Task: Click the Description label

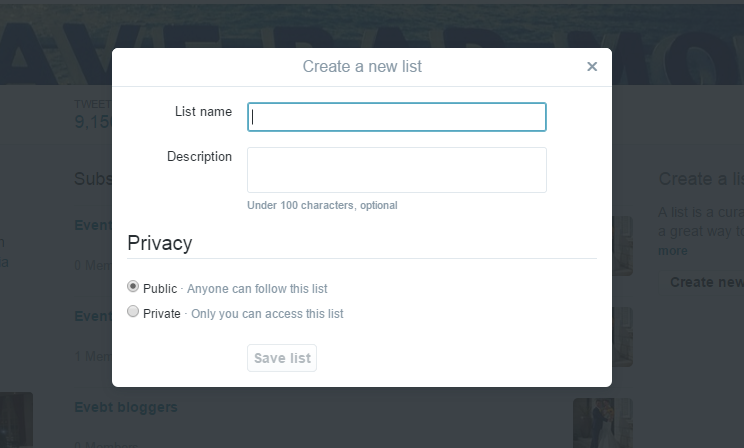Action: [199, 156]
